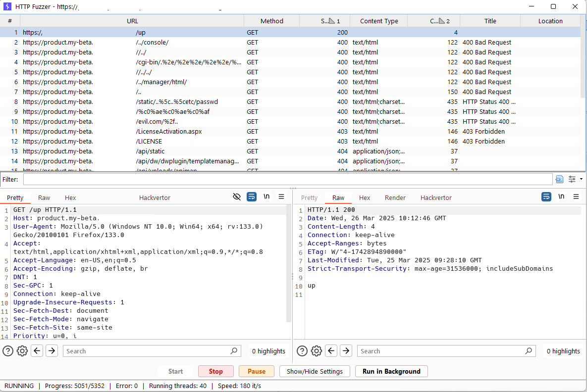Image resolution: width=587 pixels, height=392 pixels.
Task: Click the filter apply icon beside Filter field
Action: point(559,180)
